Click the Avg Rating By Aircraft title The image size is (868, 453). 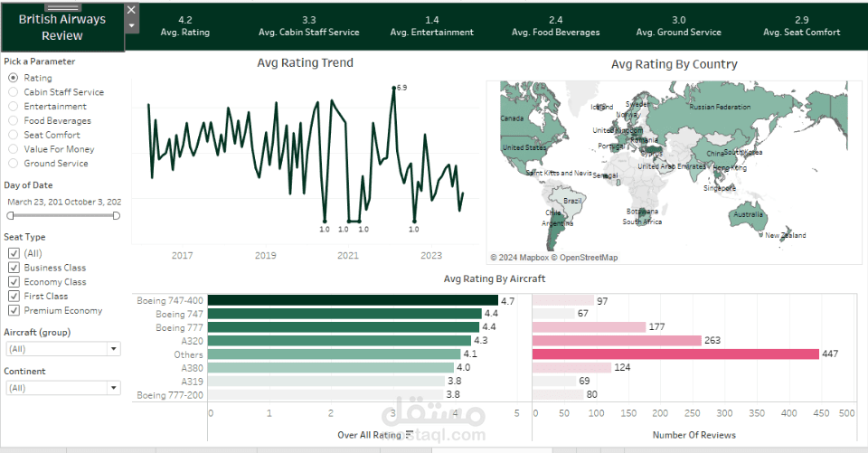click(x=495, y=279)
